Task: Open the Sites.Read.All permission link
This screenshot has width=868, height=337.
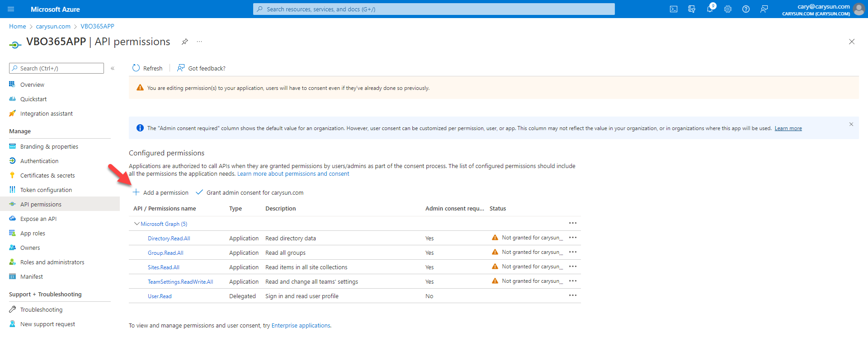Action: tap(164, 267)
